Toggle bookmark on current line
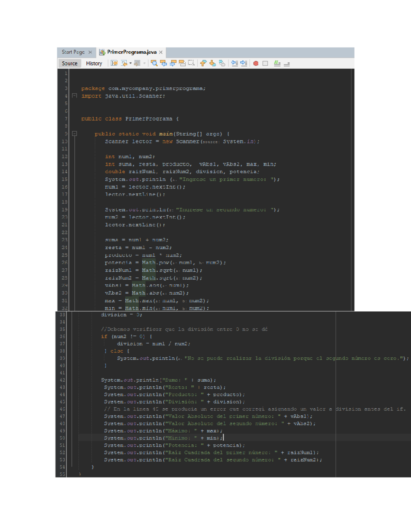This screenshot has width=411, height=532. coord(222,63)
